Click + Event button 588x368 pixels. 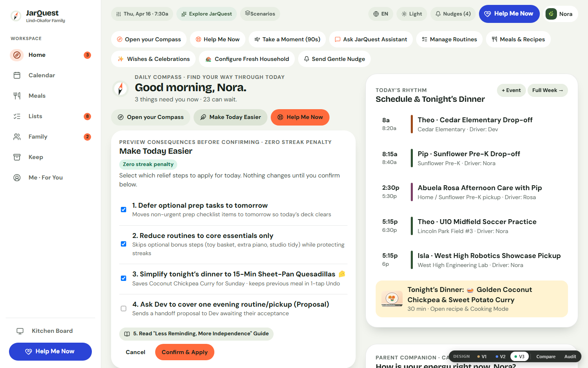(x=511, y=90)
